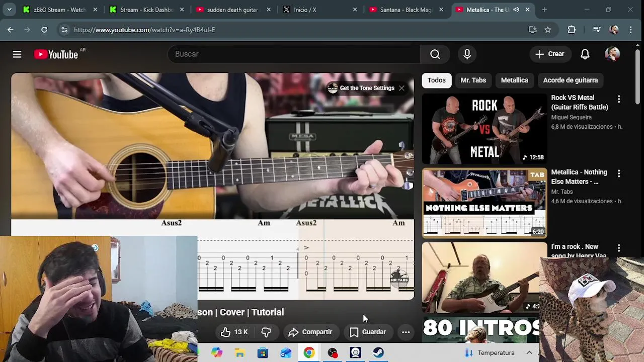Open more actions three-dot button under video

tap(406, 332)
